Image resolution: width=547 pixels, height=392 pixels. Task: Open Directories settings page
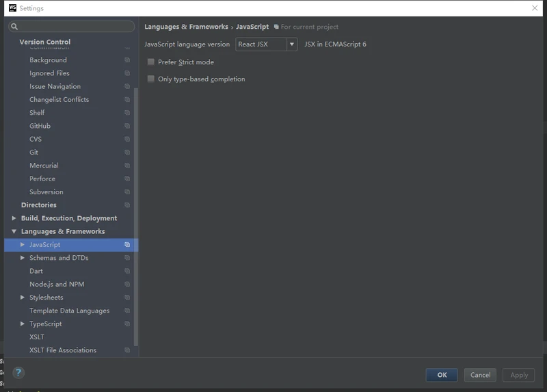tap(39, 205)
